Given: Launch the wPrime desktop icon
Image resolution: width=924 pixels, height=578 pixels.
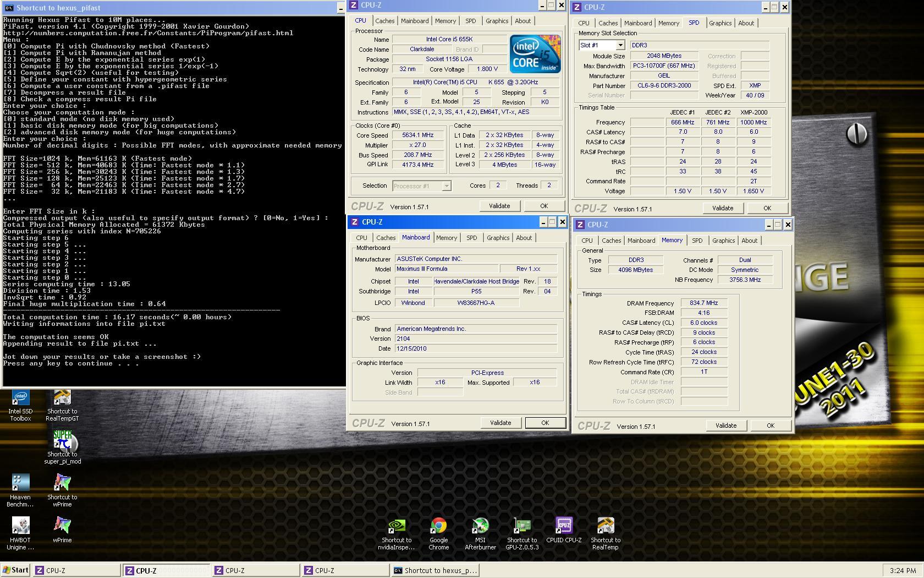Looking at the screenshot, I should tap(62, 531).
